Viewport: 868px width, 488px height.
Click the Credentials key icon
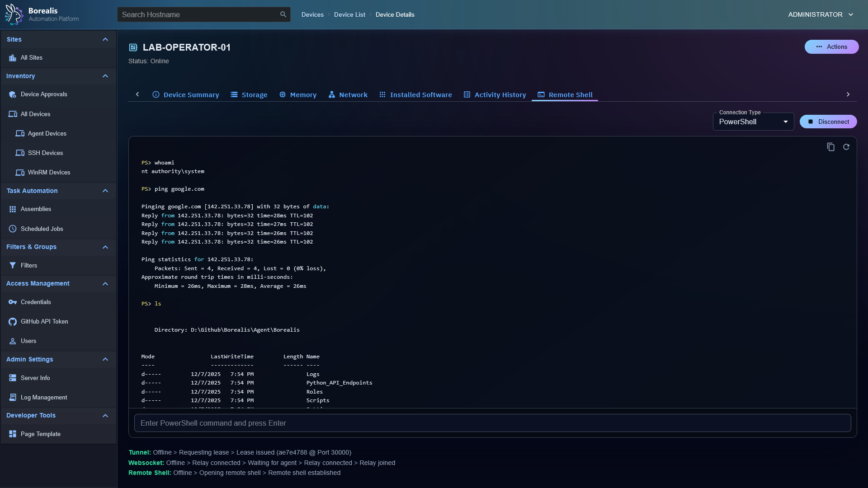[x=12, y=302]
